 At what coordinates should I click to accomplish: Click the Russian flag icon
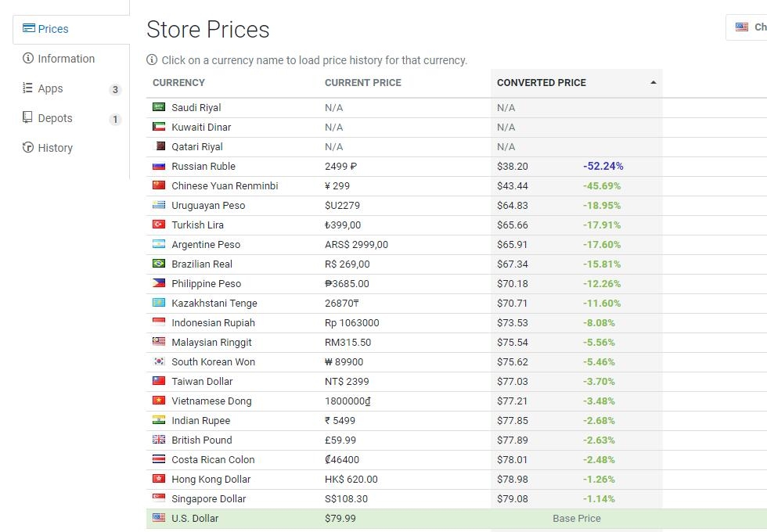(x=158, y=166)
